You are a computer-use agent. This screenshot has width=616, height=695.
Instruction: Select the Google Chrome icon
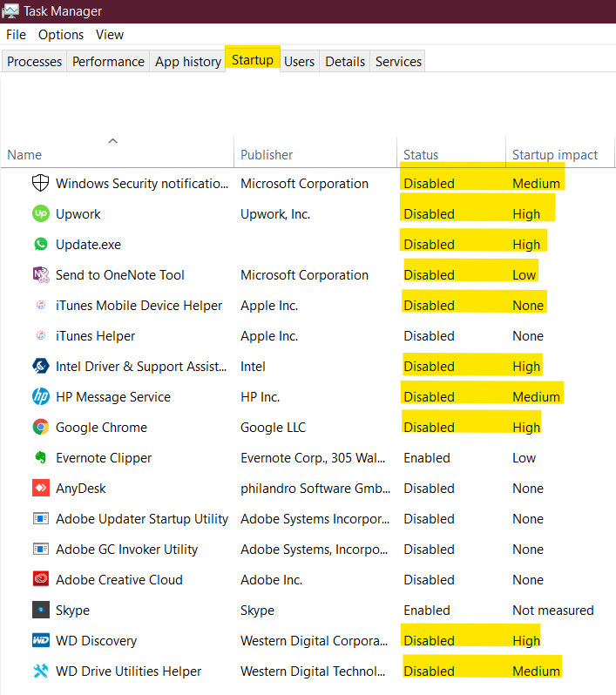pyautogui.click(x=41, y=428)
